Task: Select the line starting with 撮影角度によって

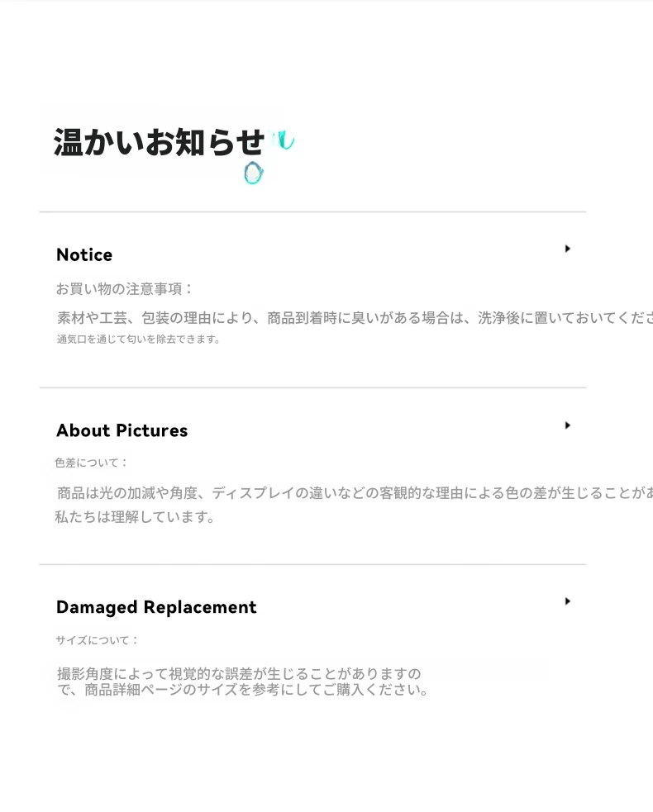Action: (239, 674)
